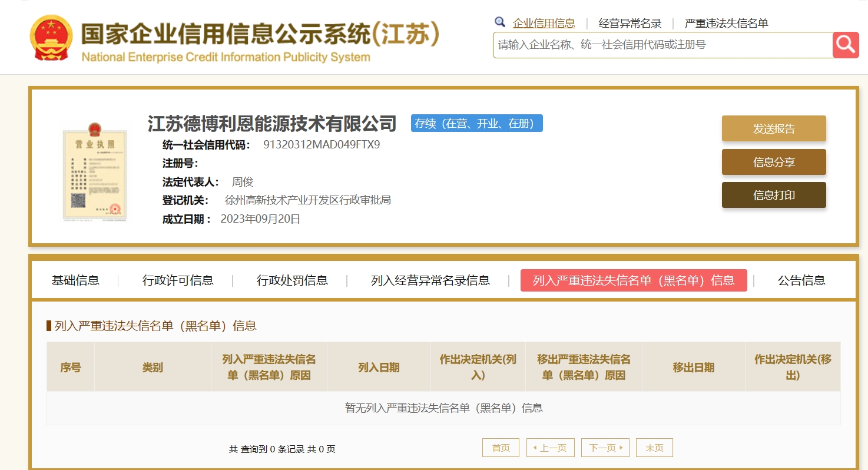Click the 暂无列入严重违法失信名单(黑名单)信息 empty message
Screen dimensions: 868x470
pyautogui.click(x=444, y=408)
